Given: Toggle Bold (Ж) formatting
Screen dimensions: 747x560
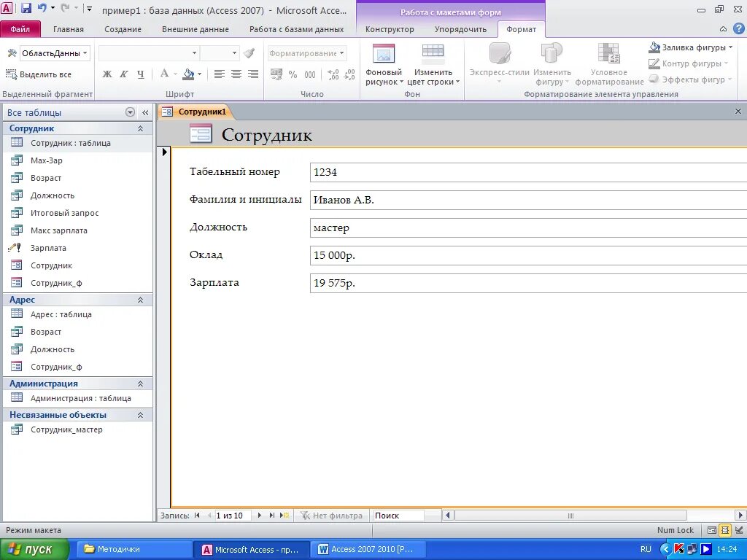Looking at the screenshot, I should point(107,74).
